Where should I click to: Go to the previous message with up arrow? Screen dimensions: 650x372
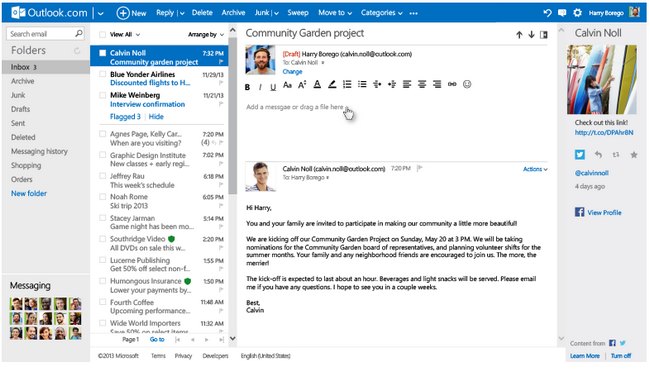pyautogui.click(x=519, y=35)
